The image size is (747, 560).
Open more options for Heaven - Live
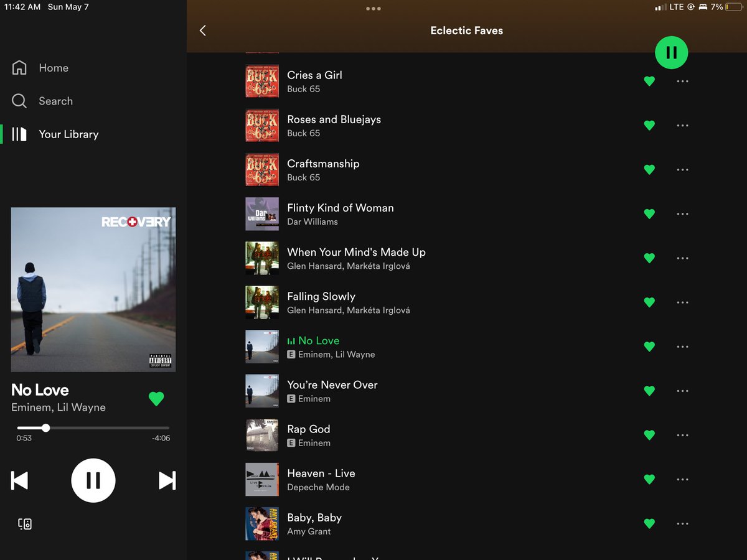[x=682, y=479]
